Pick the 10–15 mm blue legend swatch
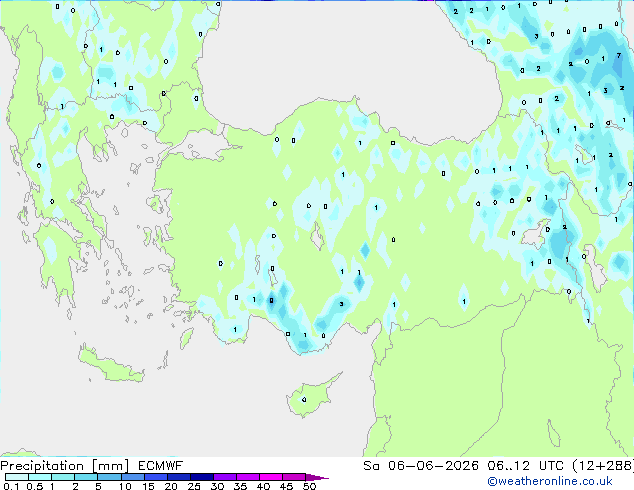This screenshot has width=634, height=490. (x=132, y=477)
